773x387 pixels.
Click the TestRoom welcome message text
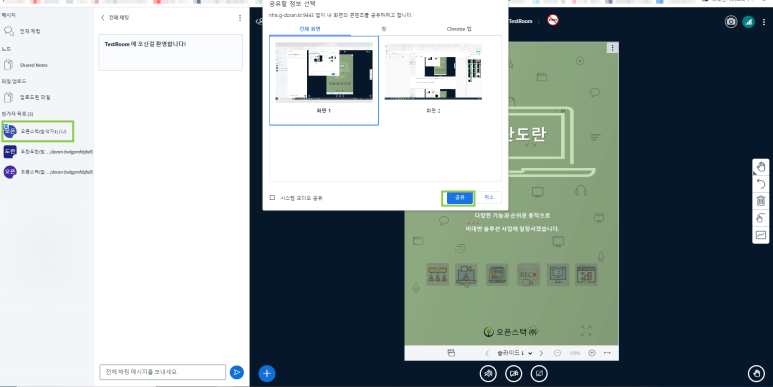pyautogui.click(x=145, y=44)
